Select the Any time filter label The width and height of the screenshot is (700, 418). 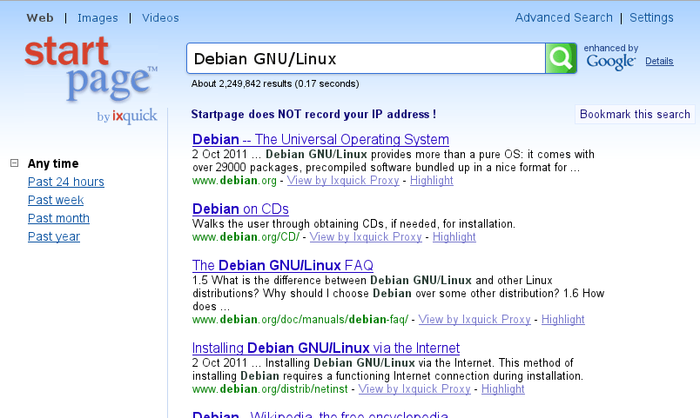coord(53,163)
